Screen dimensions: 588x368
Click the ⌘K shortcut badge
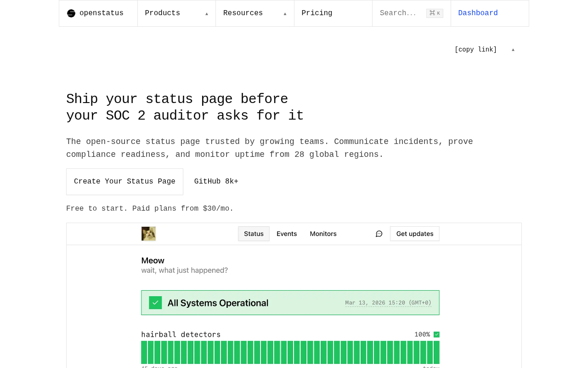(435, 13)
